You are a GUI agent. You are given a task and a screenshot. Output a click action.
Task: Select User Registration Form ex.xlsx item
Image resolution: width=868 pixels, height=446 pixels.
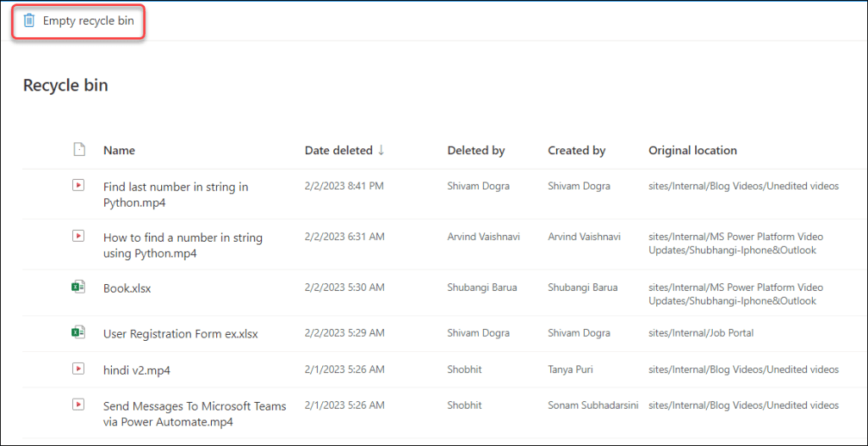tap(181, 334)
